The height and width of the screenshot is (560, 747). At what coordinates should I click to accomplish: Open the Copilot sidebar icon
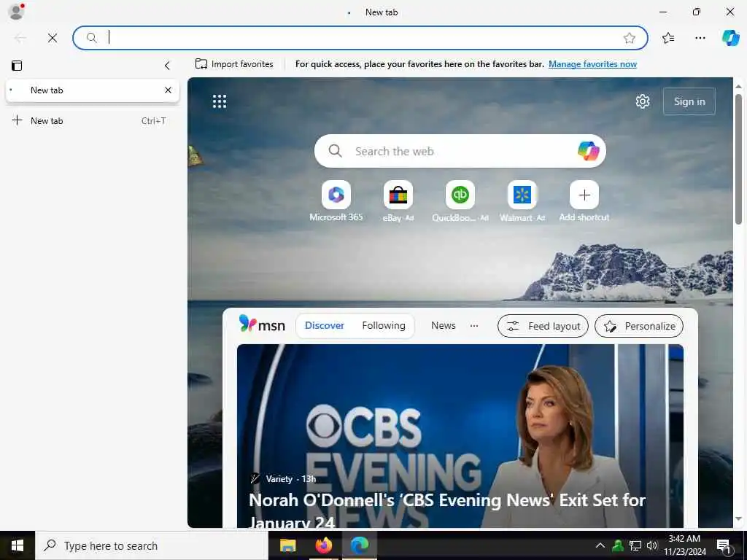tap(730, 38)
